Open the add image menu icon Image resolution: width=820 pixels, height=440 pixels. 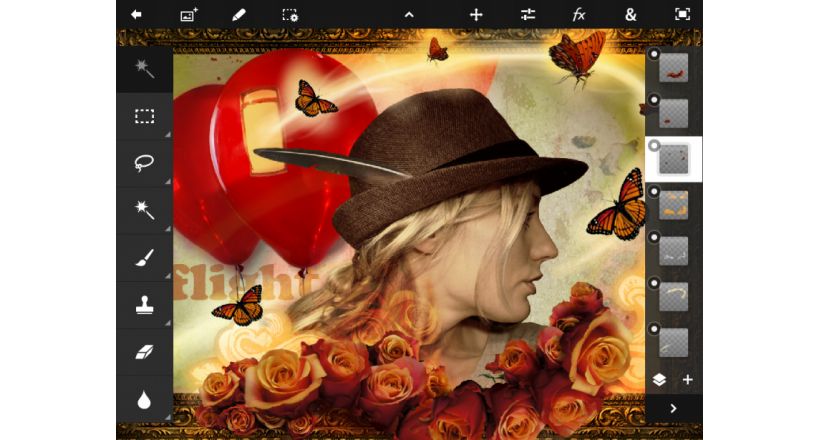point(188,15)
